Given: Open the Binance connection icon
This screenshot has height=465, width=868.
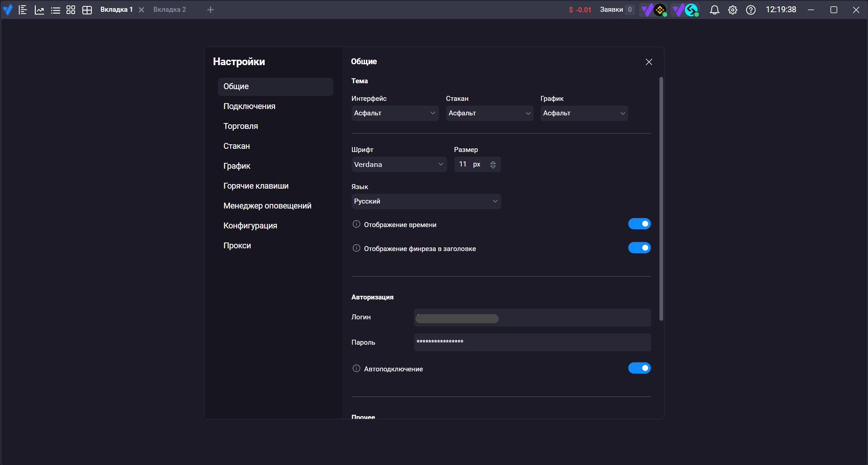Looking at the screenshot, I should (660, 10).
